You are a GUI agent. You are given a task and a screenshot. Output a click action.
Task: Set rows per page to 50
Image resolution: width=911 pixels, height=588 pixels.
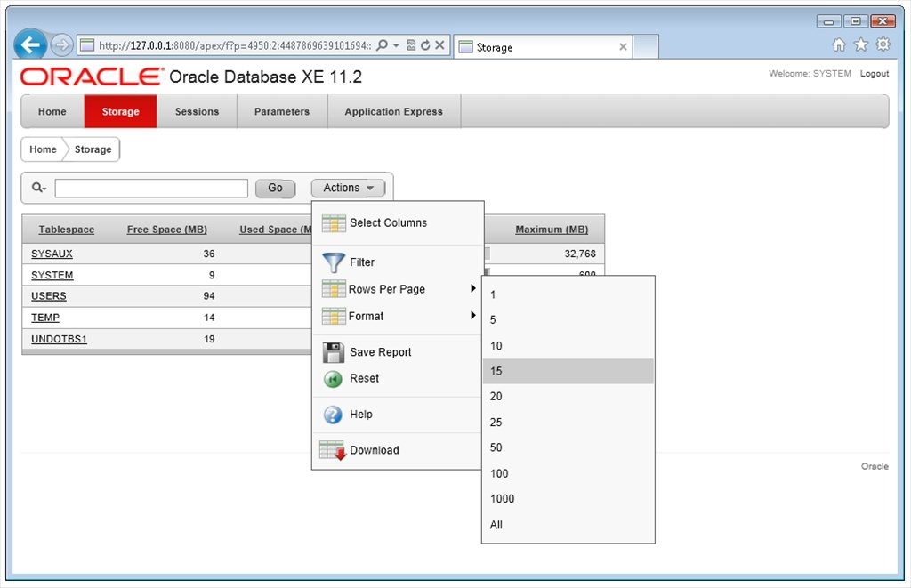click(568, 447)
